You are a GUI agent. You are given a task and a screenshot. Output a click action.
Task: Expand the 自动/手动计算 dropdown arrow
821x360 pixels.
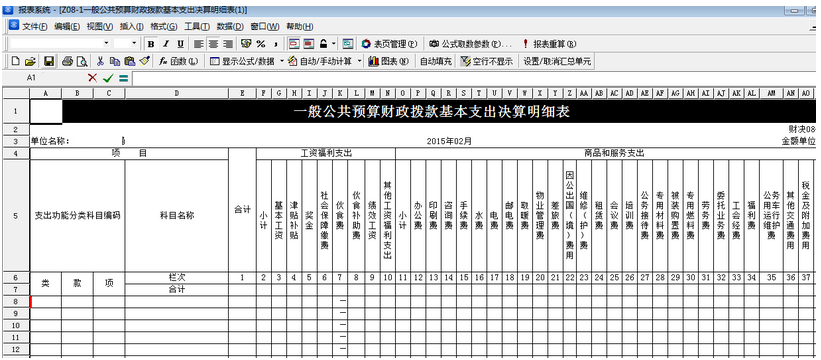pyautogui.click(x=359, y=62)
